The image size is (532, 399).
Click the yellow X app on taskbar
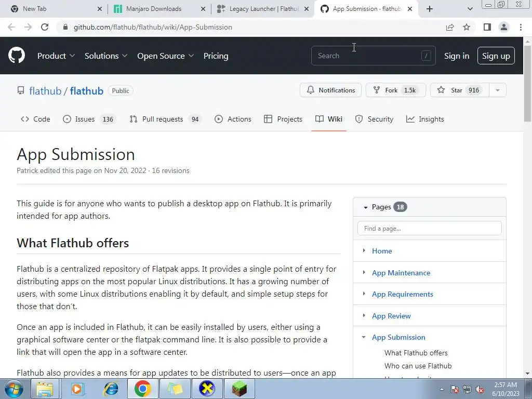tap(207, 389)
